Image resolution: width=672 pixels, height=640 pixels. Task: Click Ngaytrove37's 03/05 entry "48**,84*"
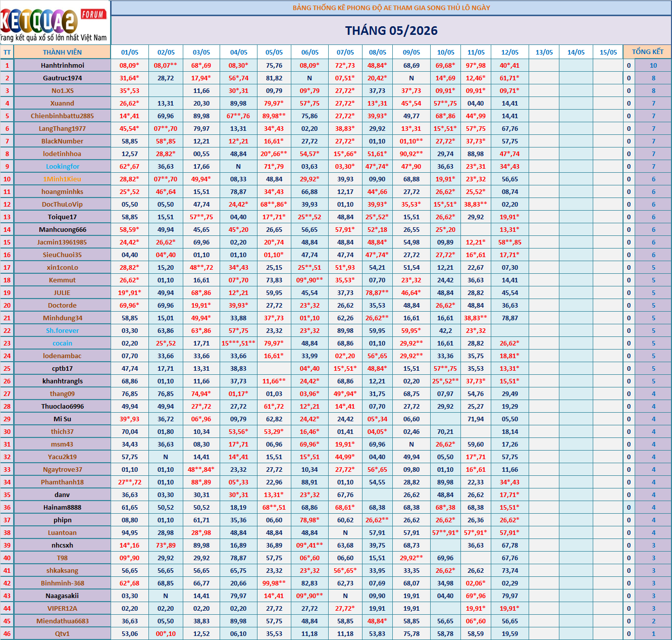click(x=201, y=469)
